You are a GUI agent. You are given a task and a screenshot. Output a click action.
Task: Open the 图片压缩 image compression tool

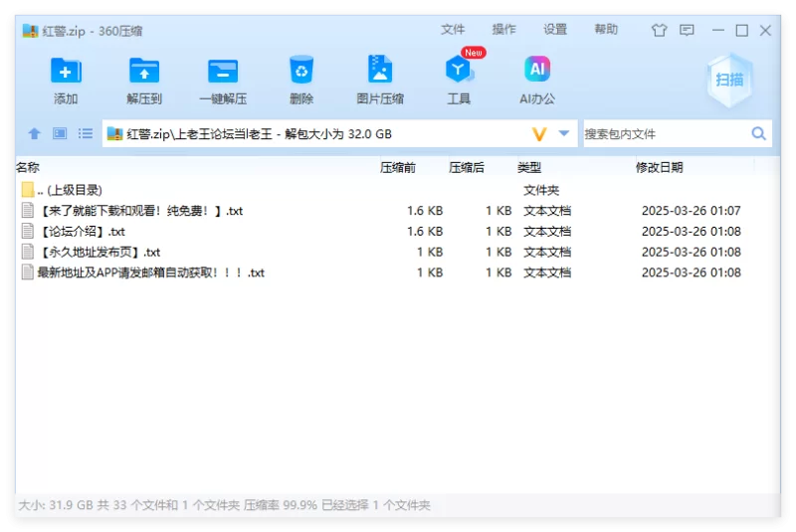(380, 69)
